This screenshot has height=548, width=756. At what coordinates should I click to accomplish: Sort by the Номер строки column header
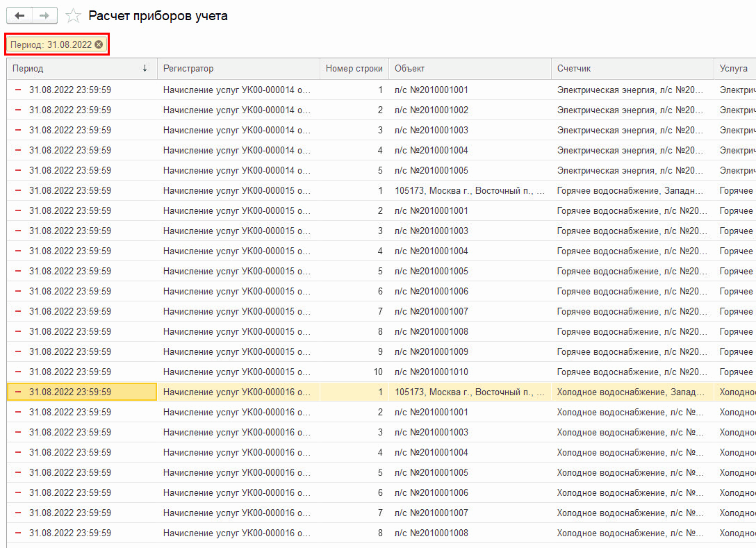click(354, 69)
